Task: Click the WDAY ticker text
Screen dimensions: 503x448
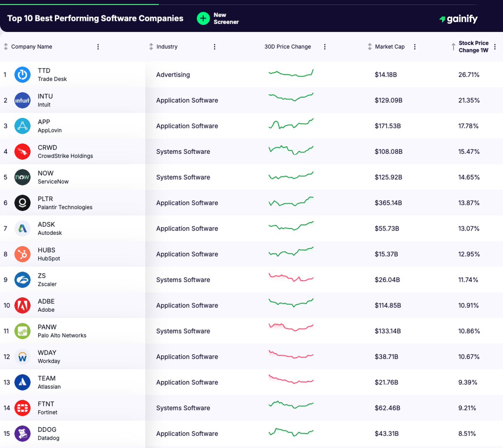Action: click(47, 352)
